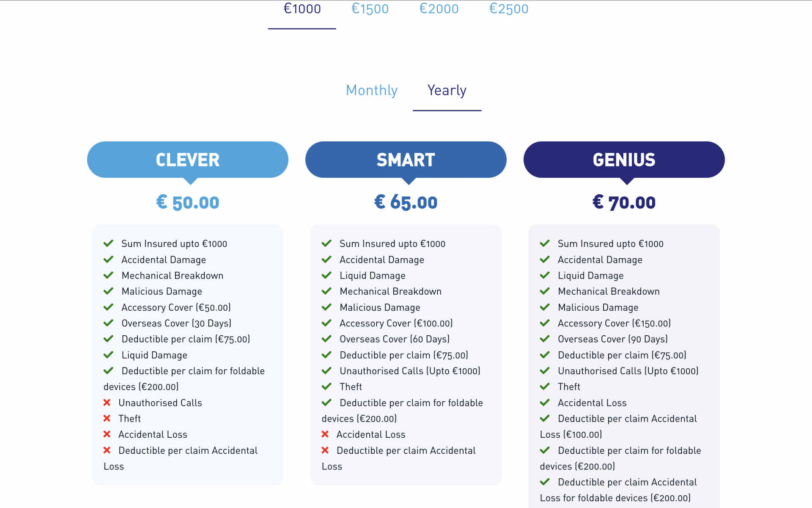The width and height of the screenshot is (812, 508).
Task: Select the €2500 sum insured tab
Action: [x=509, y=9]
